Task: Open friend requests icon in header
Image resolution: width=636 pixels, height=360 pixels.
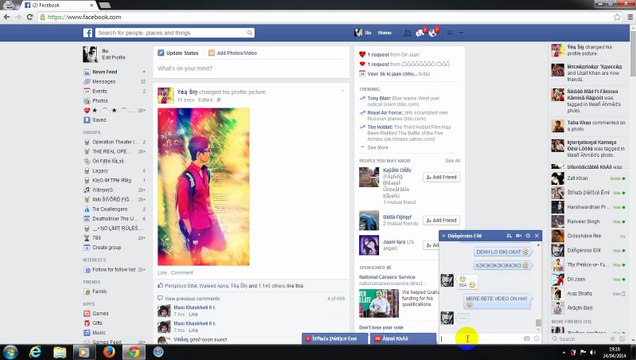Action: coord(407,33)
